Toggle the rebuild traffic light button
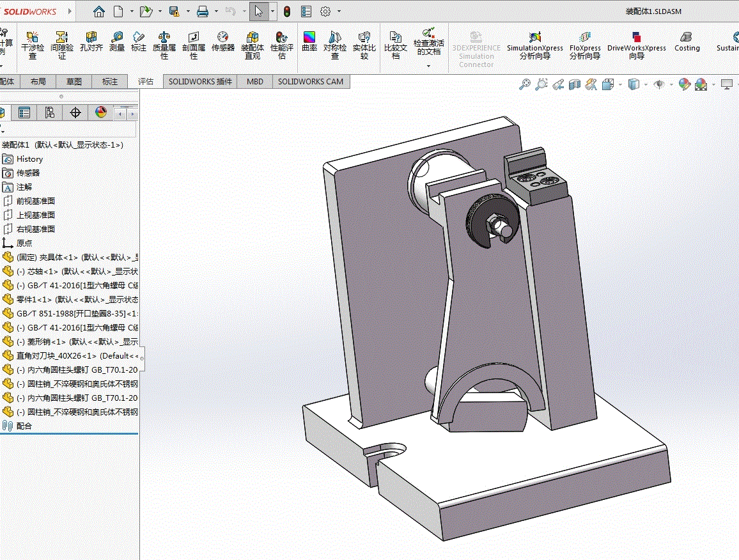Screen dimensions: 739x560 click(x=287, y=12)
